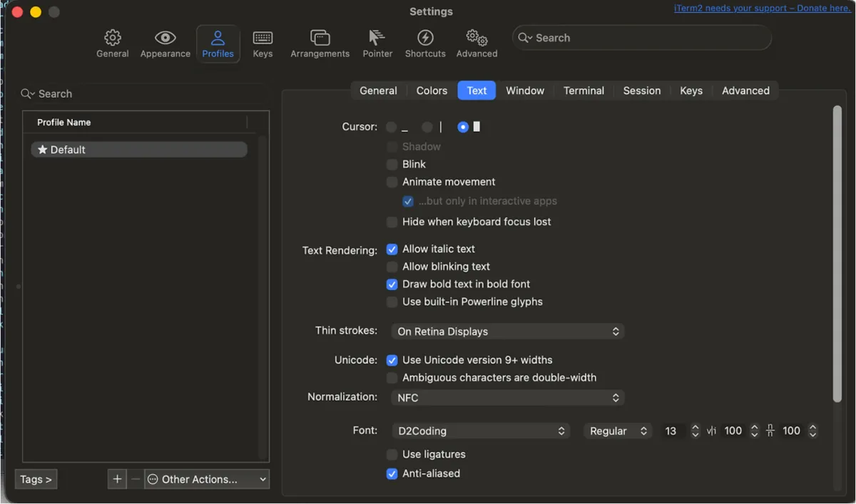Toggle Anti-aliased font rendering

pos(392,473)
